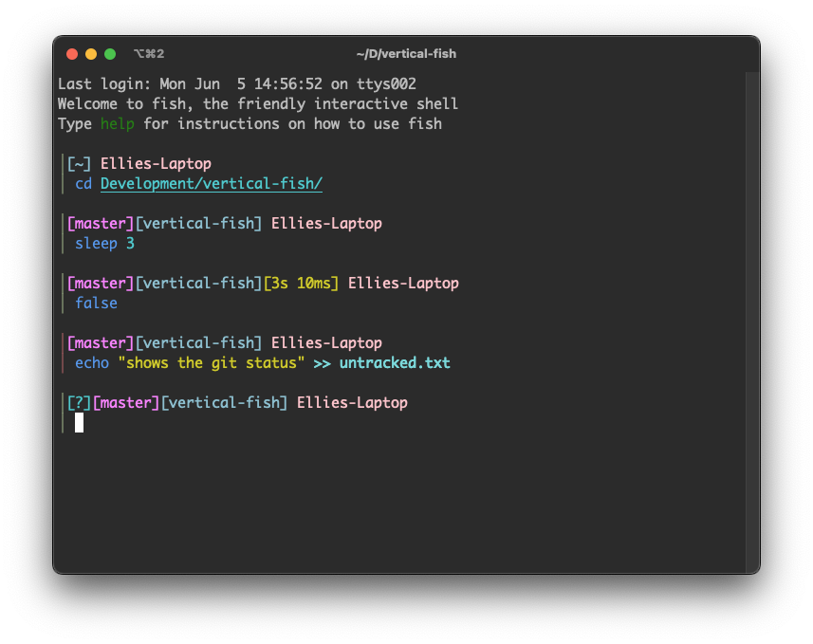Click the [~] prompt segment

pyautogui.click(x=79, y=164)
